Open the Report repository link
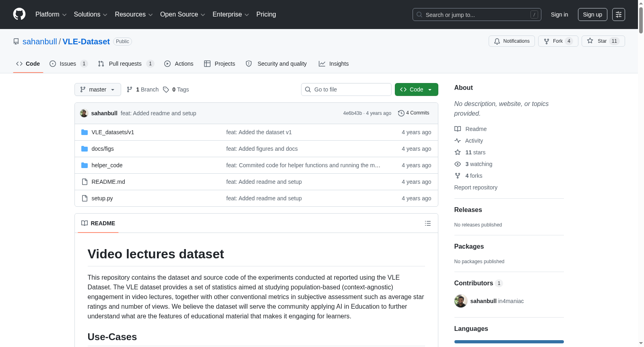 click(x=476, y=187)
